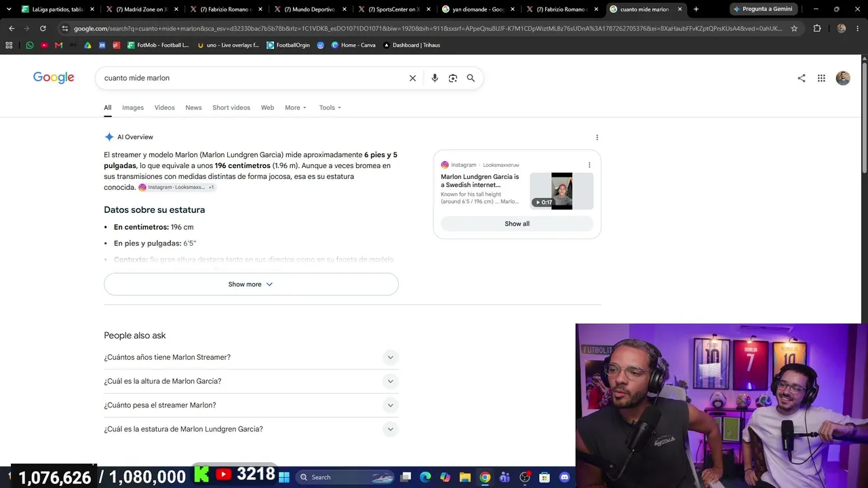Open a new browser tab

coord(696,9)
